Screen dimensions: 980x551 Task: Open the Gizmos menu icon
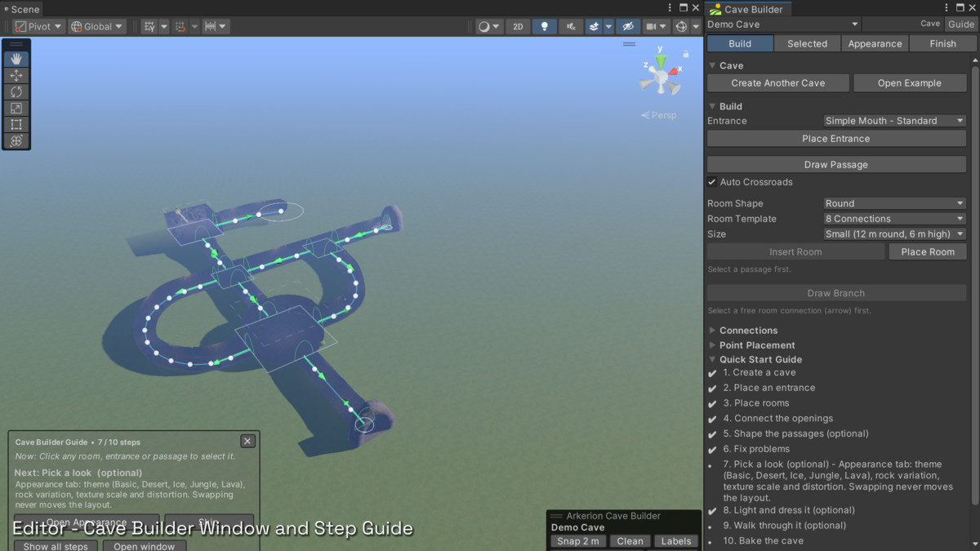681,26
